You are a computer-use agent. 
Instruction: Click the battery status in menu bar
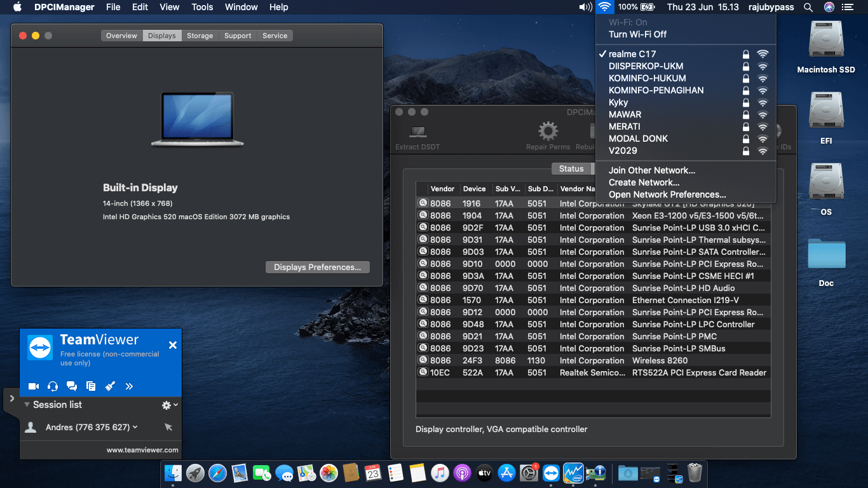[637, 7]
